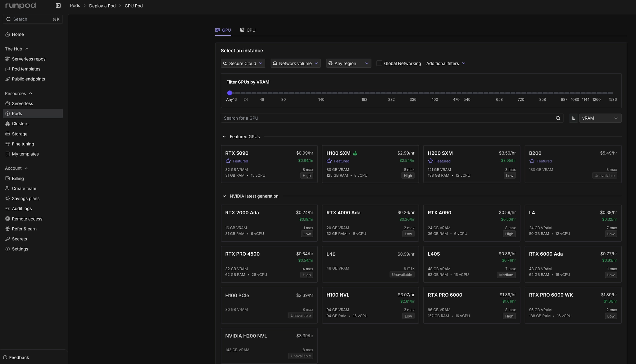Screen dimensions: 636x364
Task: Toggle the sort direction icon
Action: [x=573, y=118]
